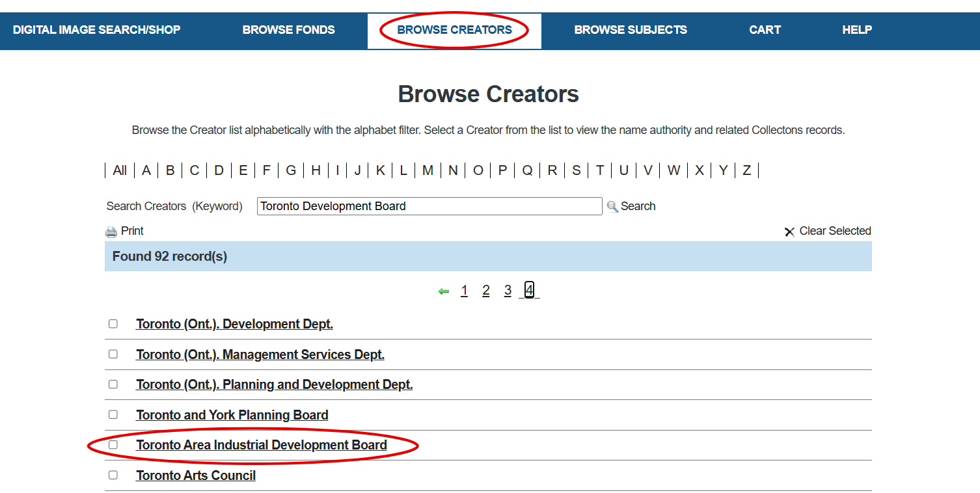Click the Search text label
The width and height of the screenshot is (980, 493).
[638, 206]
